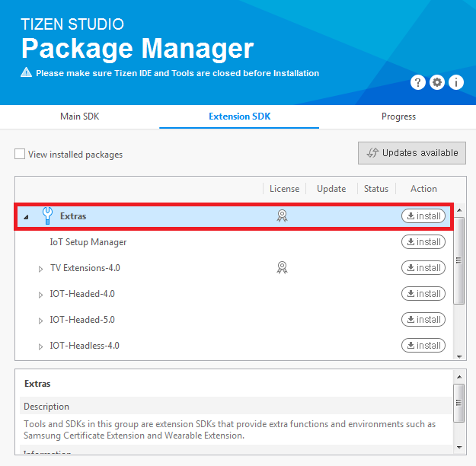This screenshot has width=476, height=466.
Task: Click the Updates available button
Action: point(412,153)
